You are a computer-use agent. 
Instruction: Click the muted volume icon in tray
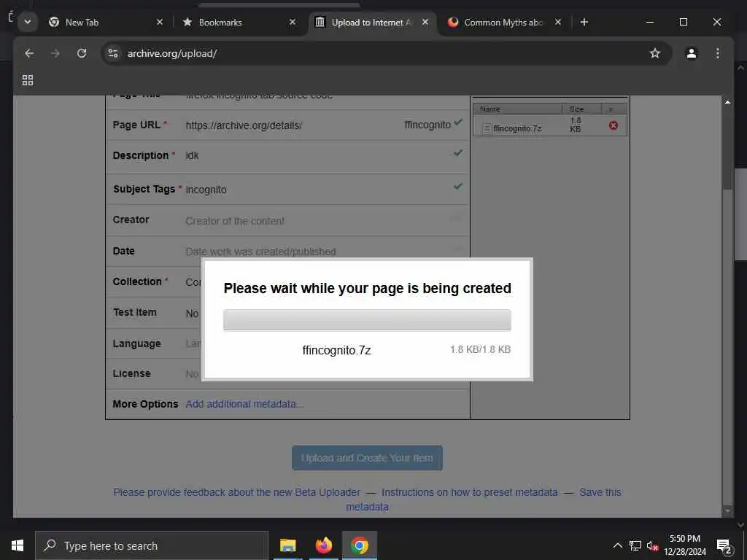pyautogui.click(x=652, y=545)
